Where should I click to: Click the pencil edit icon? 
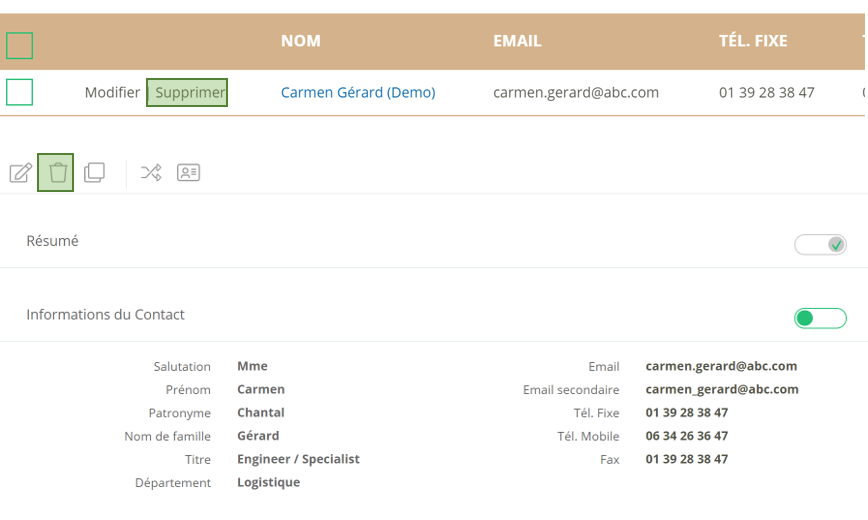[x=20, y=173]
